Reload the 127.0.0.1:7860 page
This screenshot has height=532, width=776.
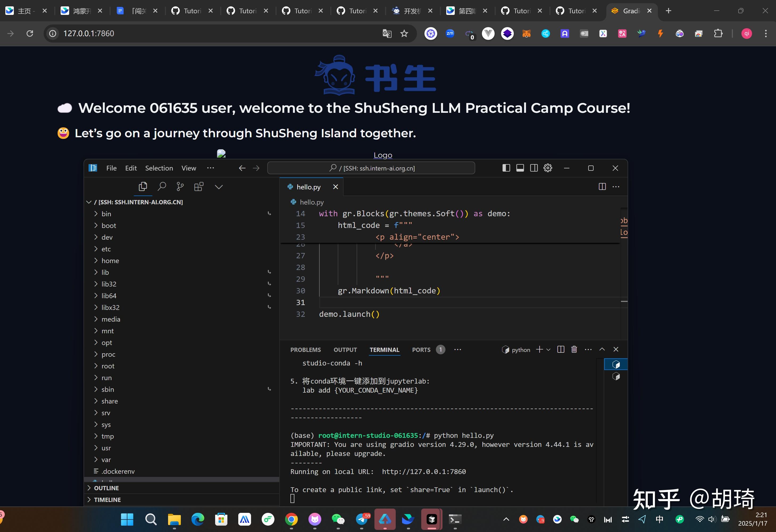pos(30,34)
